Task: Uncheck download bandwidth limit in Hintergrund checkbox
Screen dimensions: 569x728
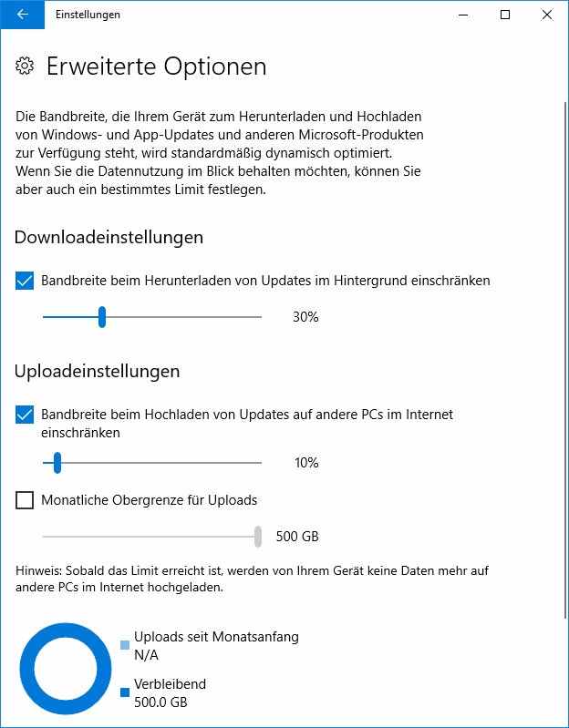Action: pyautogui.click(x=25, y=281)
